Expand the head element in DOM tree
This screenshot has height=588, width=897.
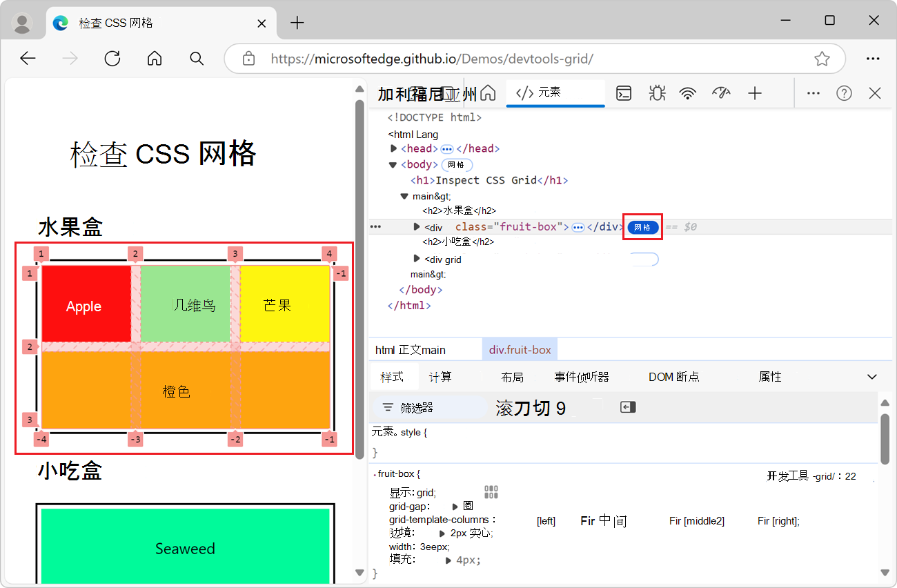[393, 148]
